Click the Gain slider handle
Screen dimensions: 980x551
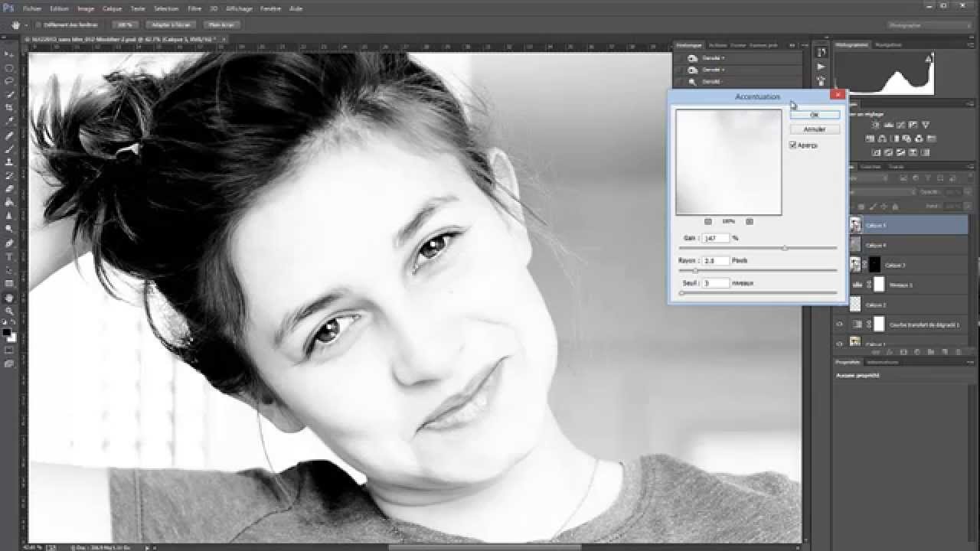click(785, 248)
